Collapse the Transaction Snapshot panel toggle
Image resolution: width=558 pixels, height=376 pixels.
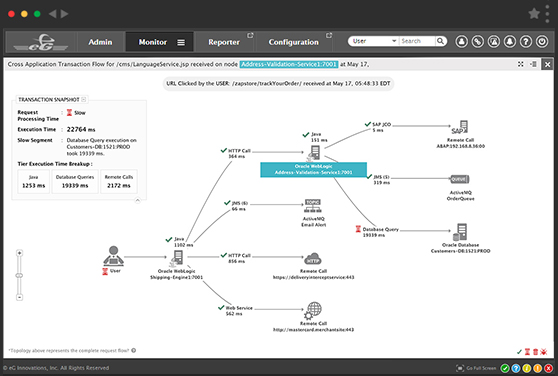tap(84, 99)
